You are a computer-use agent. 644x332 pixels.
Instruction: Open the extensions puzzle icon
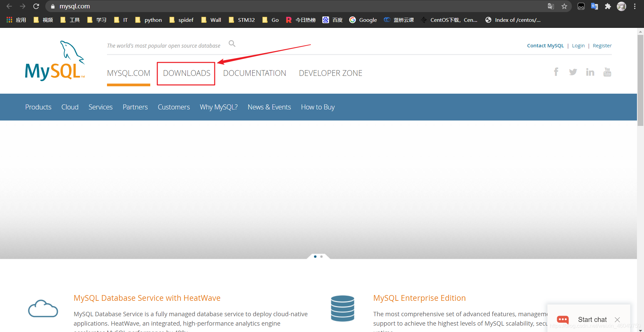pos(608,6)
